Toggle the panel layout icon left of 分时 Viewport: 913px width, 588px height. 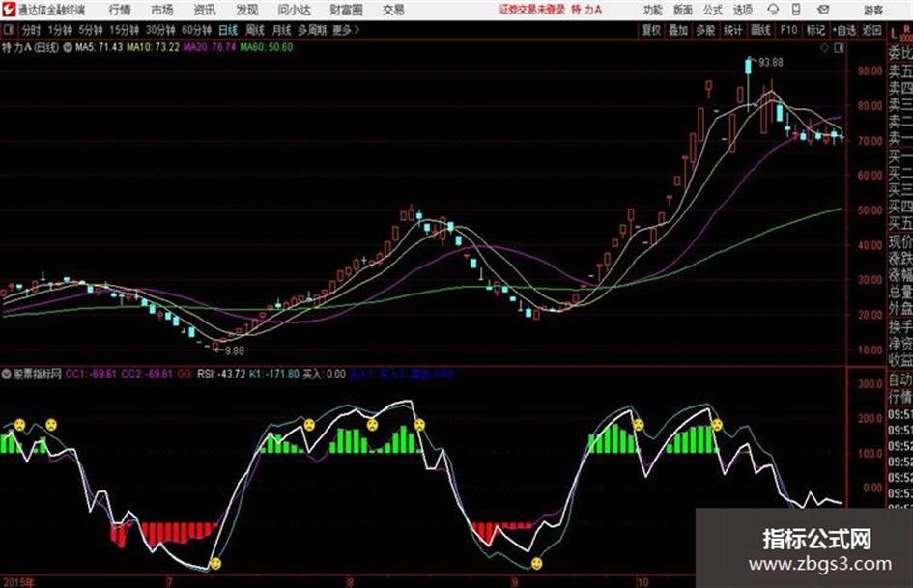coord(9,30)
